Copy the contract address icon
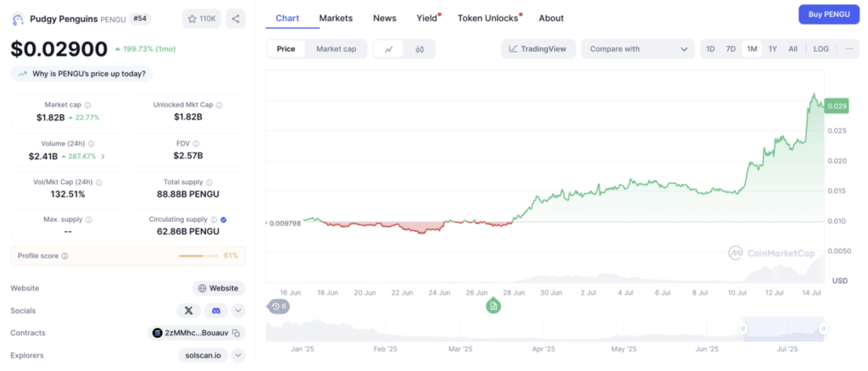The height and width of the screenshot is (371, 868). 236,333
